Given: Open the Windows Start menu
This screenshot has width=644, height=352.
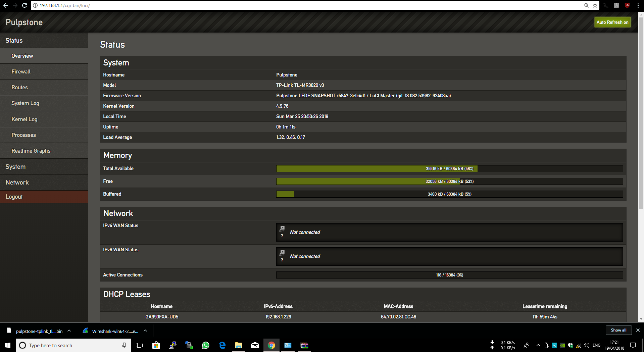Looking at the screenshot, I should tap(8, 345).
